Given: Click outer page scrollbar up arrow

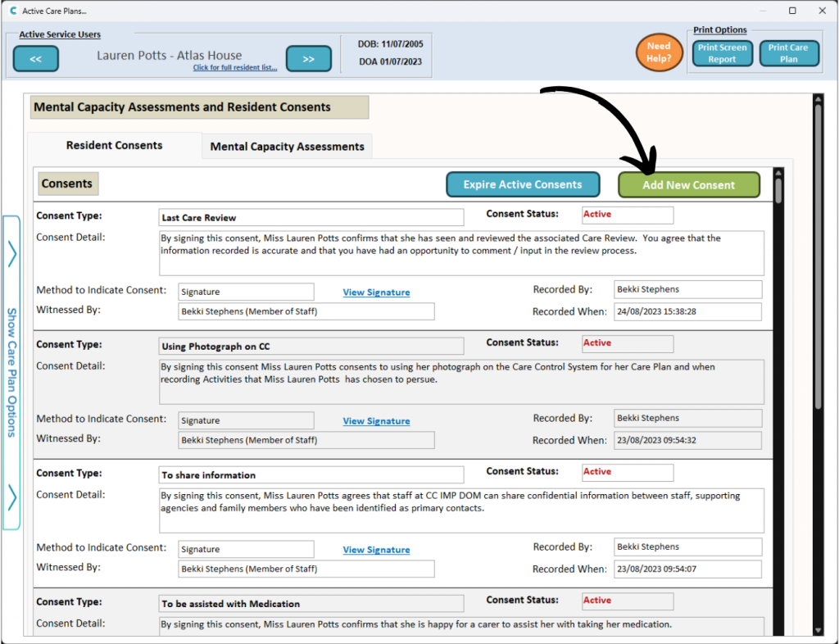Looking at the screenshot, I should pos(818,98).
